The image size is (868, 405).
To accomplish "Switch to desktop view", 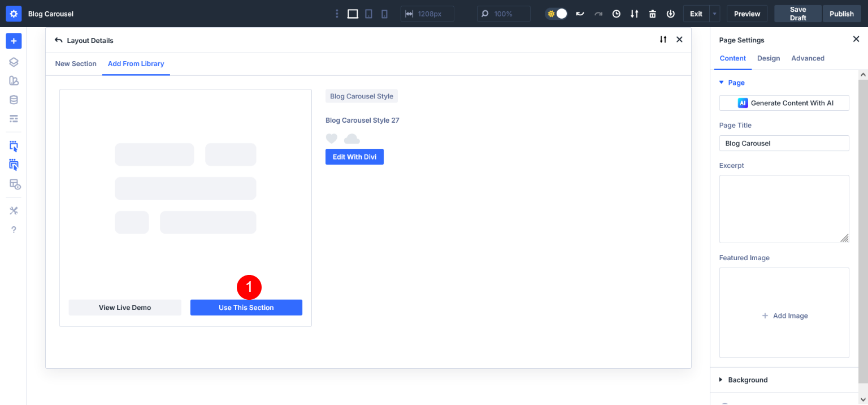I will tap(353, 14).
